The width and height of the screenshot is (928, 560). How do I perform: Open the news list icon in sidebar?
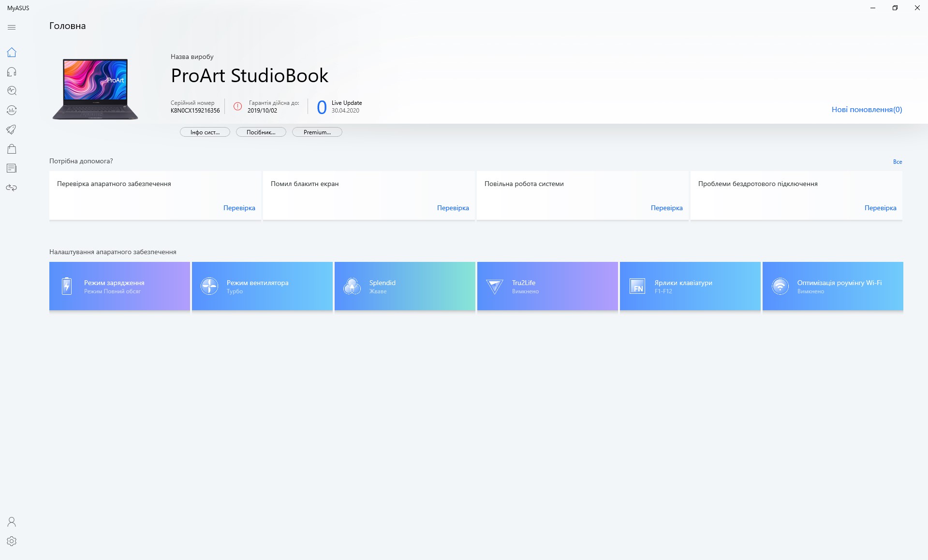coord(12,168)
